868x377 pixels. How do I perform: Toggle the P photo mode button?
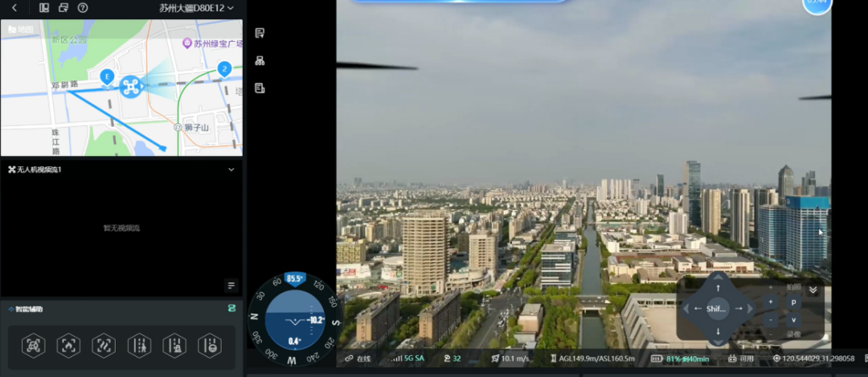coord(793,302)
